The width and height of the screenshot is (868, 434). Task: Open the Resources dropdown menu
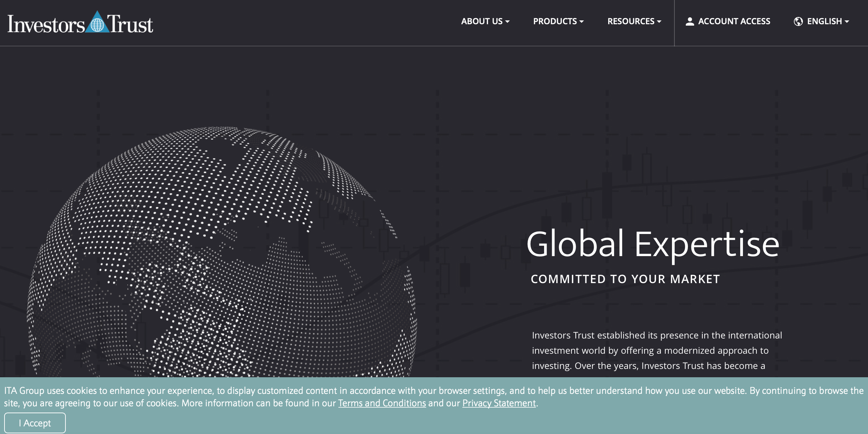(x=634, y=21)
